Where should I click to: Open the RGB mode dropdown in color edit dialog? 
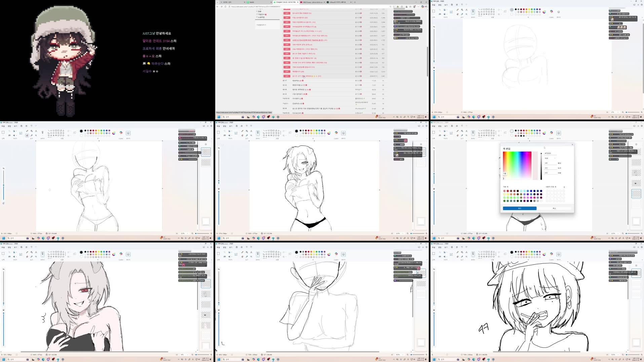pyautogui.click(x=551, y=158)
